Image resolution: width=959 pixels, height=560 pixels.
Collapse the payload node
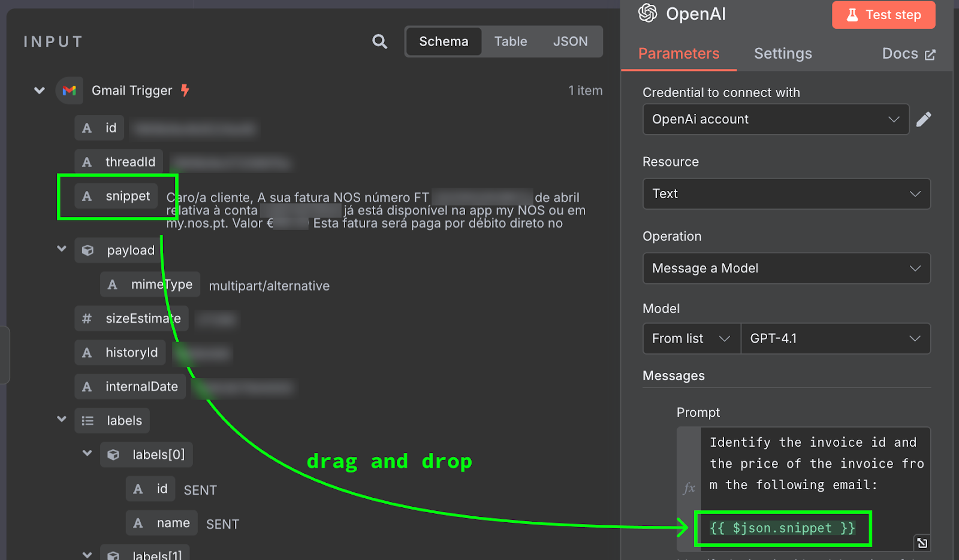(62, 249)
